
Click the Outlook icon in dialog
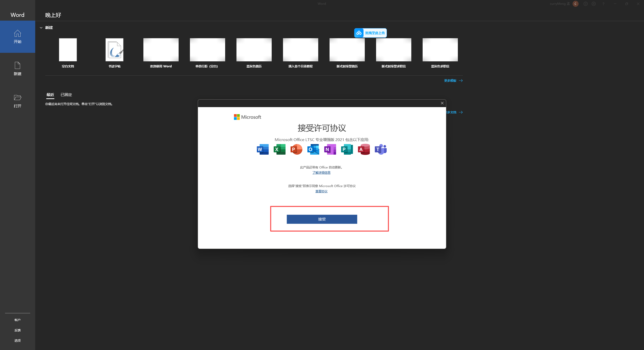tap(313, 149)
